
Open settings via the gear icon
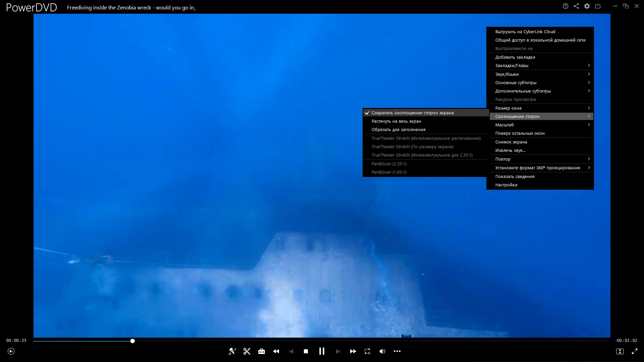587,6
